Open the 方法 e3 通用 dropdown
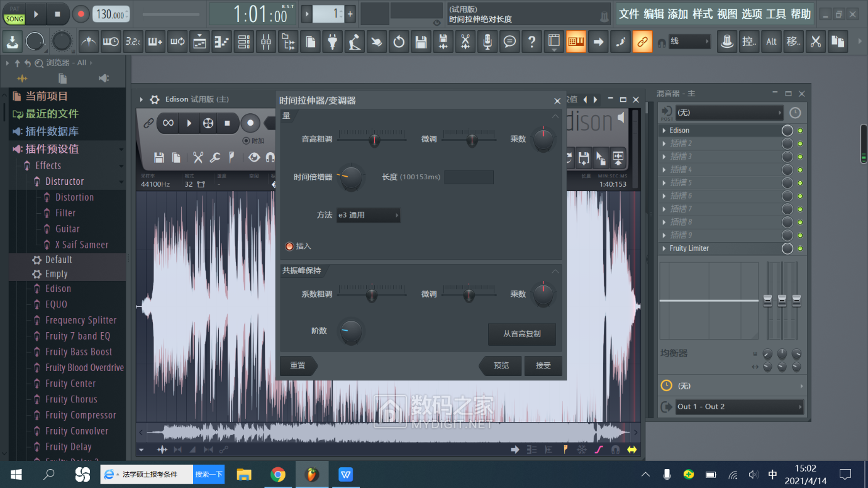The image size is (868, 488). (368, 215)
